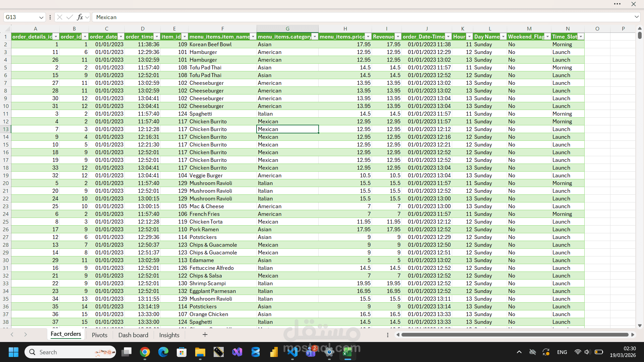Select the Eggplant Parmesan cell
Screen dimensions: 644x362
[222, 291]
